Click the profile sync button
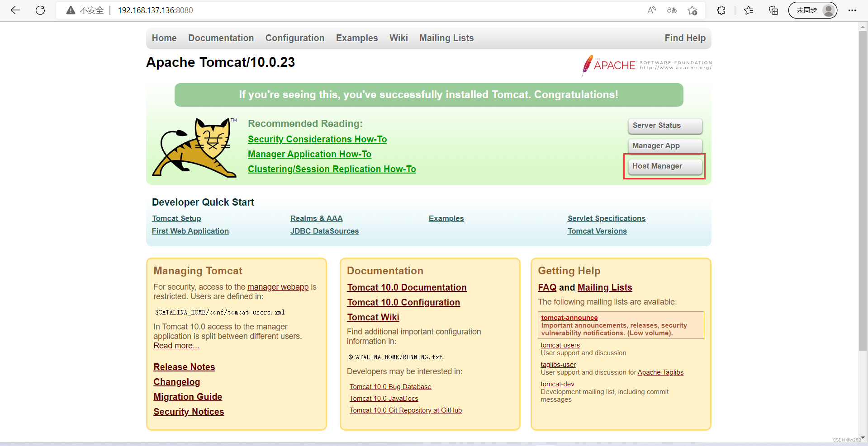868x446 pixels. point(812,10)
